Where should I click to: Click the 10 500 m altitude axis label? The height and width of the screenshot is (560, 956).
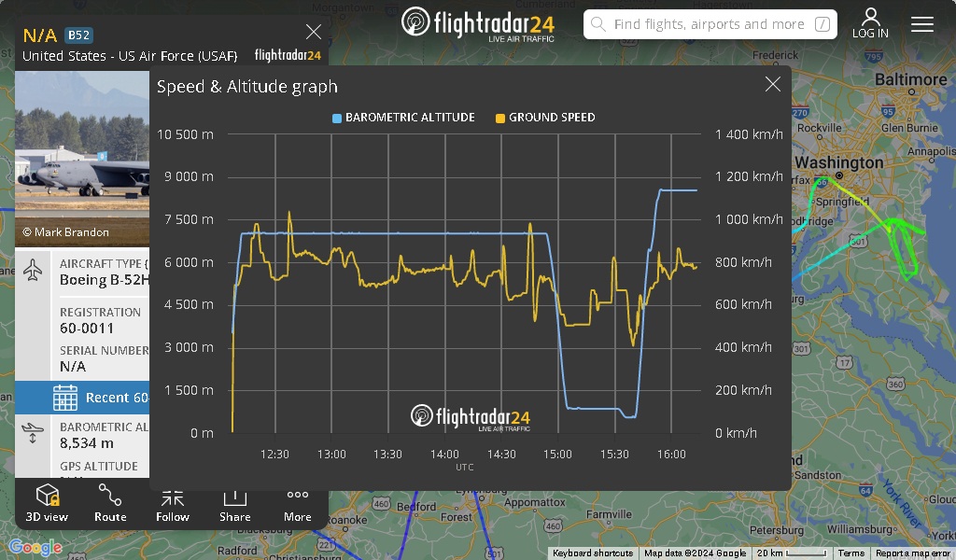(x=186, y=134)
